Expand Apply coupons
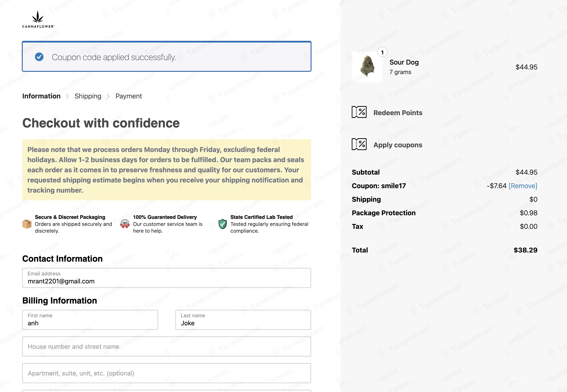The width and height of the screenshot is (567, 392). [x=397, y=145]
